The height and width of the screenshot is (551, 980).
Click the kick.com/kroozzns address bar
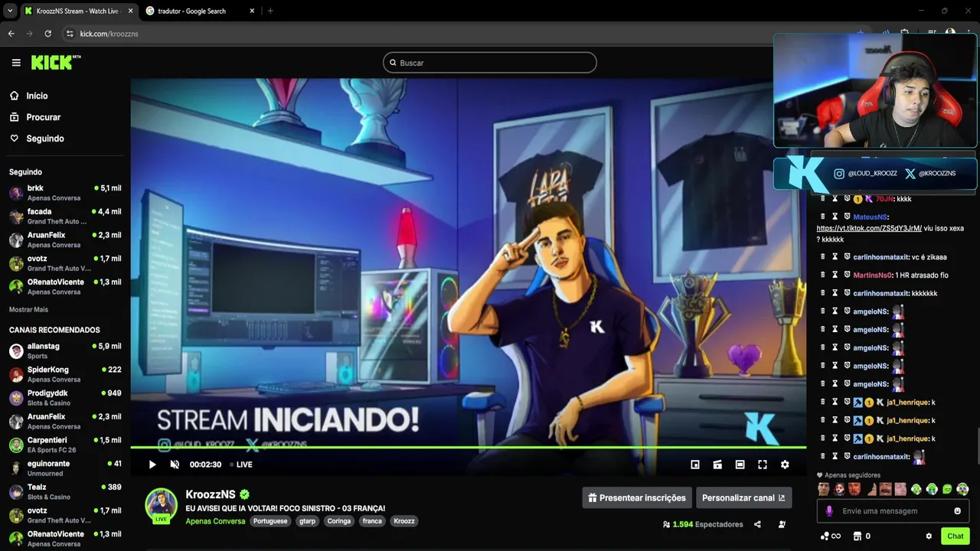coord(109,34)
